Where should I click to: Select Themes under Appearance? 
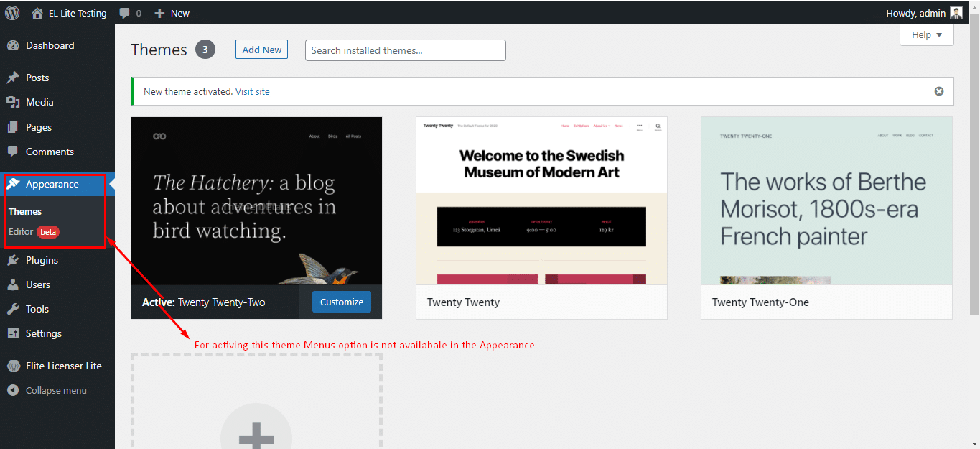click(x=24, y=211)
